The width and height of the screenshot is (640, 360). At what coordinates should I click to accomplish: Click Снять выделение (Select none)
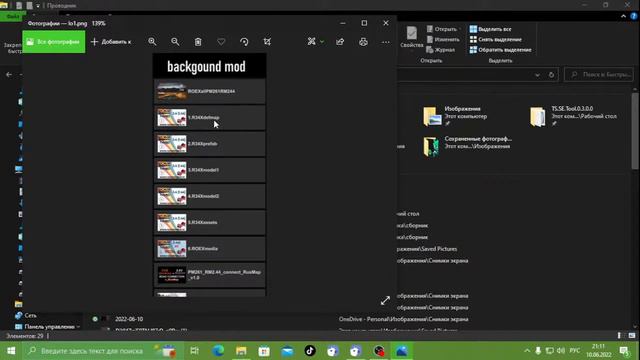tap(496, 39)
